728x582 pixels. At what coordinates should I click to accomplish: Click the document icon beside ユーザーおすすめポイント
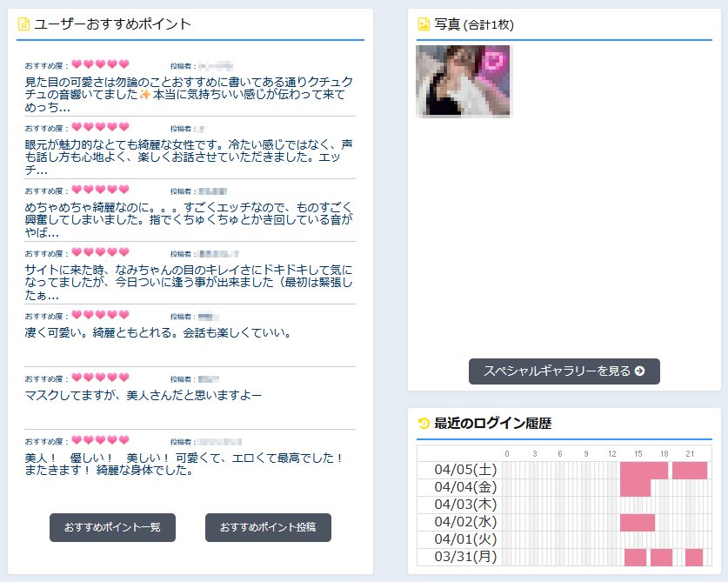click(x=24, y=24)
